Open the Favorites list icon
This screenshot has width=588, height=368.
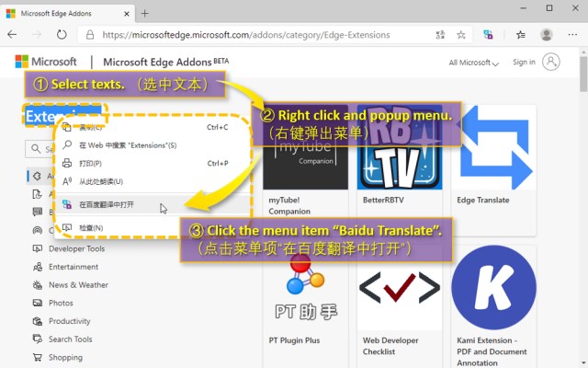[521, 35]
